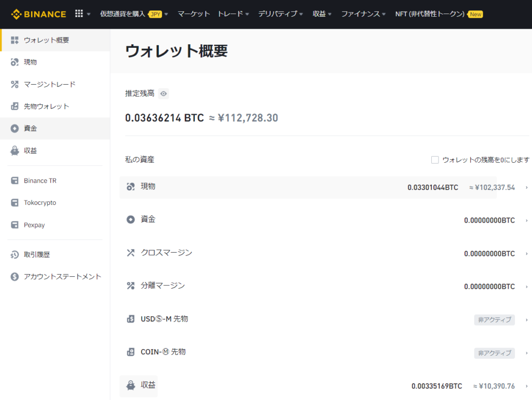Screen dimensions: 532x400
Task: Open NFT (非代替性トークン) menu item
Action: coord(430,14)
